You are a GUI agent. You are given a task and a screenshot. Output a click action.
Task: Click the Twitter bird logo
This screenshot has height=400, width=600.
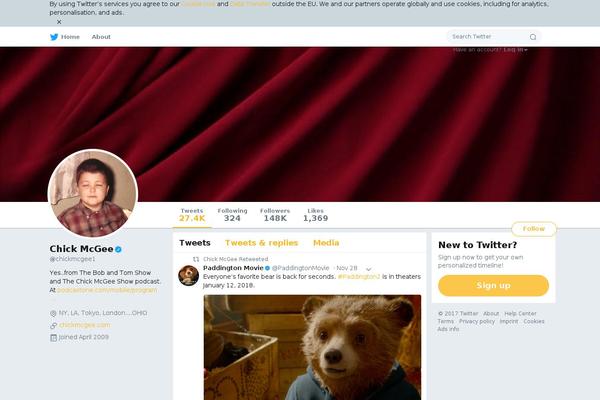[x=54, y=37]
